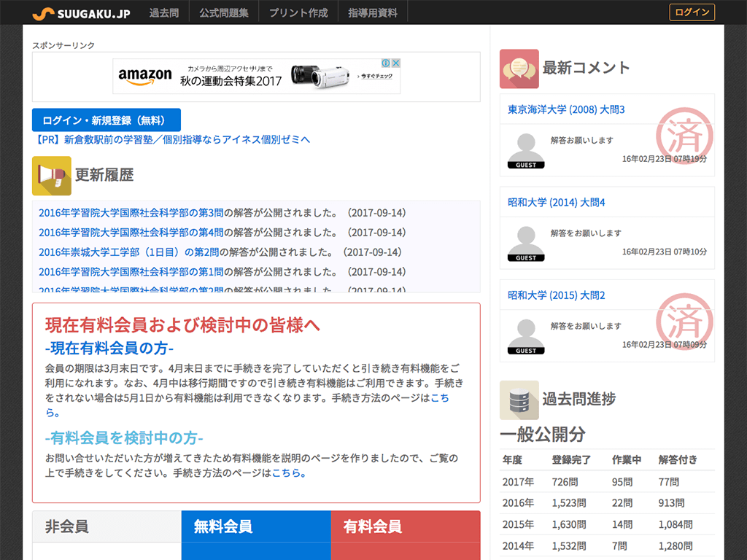This screenshot has height=560, width=747.
Task: Click the database icon beside 過去問進捗
Action: (519, 400)
